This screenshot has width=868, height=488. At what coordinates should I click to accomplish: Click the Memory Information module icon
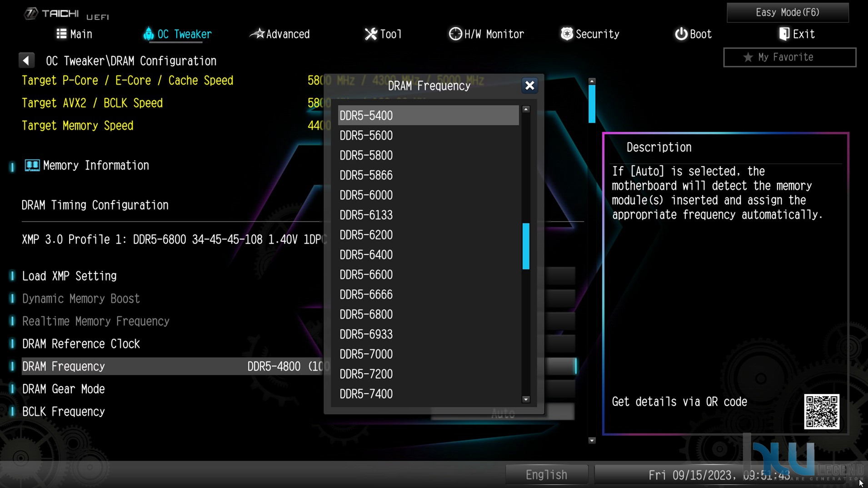pos(32,165)
